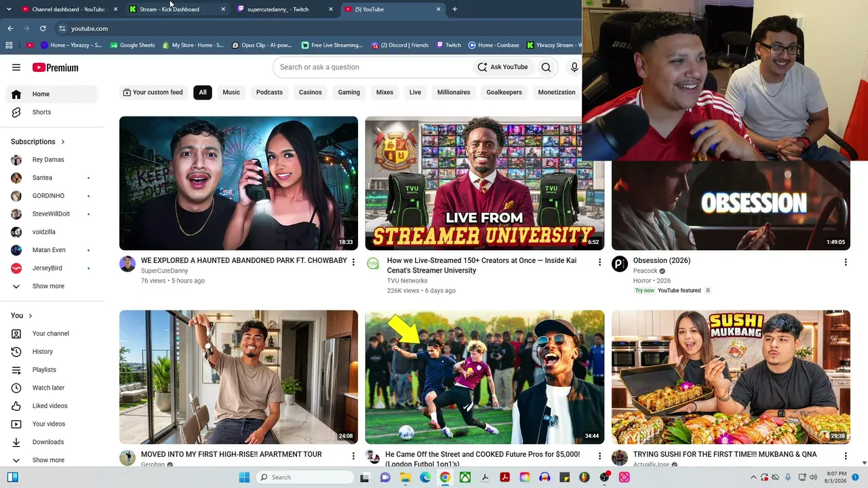Open the haunted abandoned park video thumbnail

coord(239,183)
